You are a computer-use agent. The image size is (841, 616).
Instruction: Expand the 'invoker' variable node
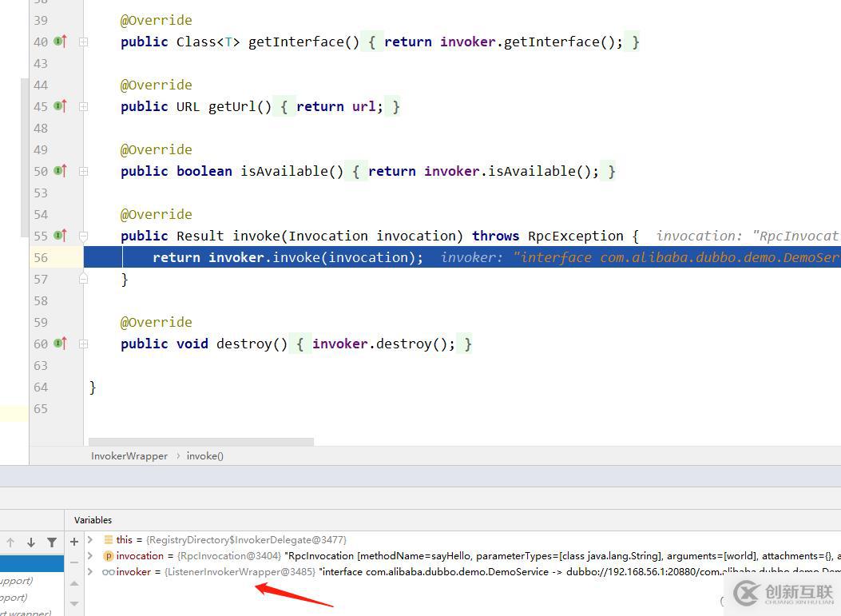(90, 572)
